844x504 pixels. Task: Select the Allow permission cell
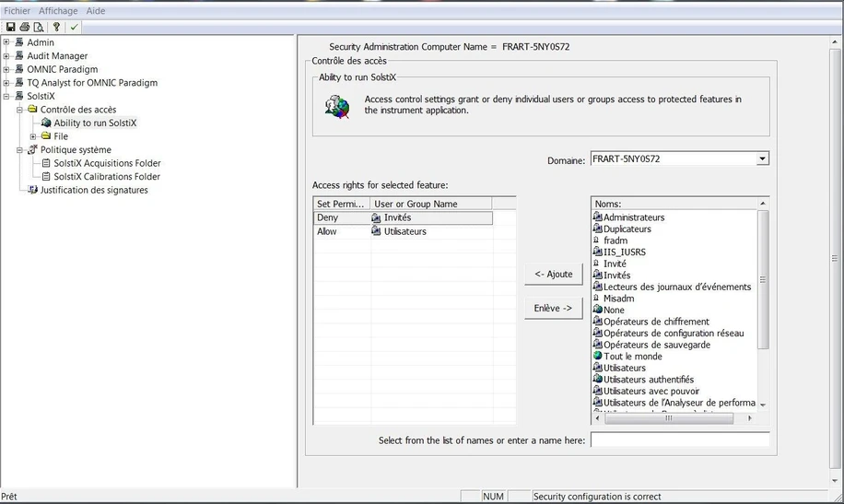tap(342, 231)
